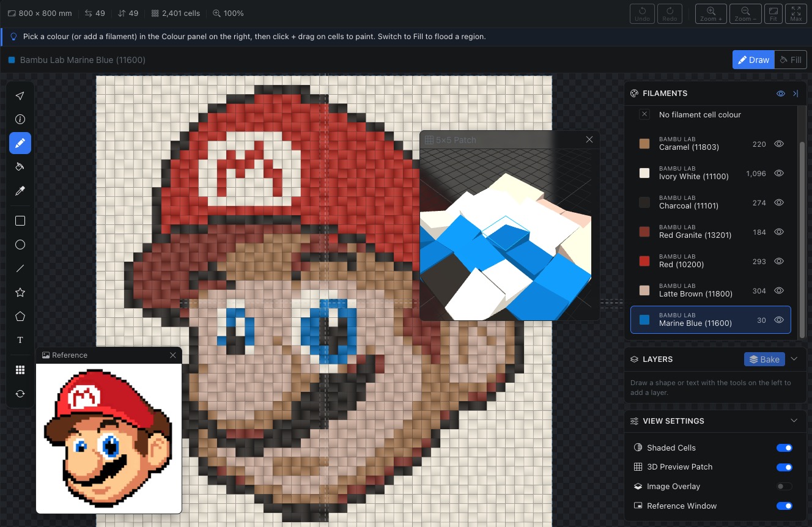The height and width of the screenshot is (527, 812).
Task: Hide the Red (10200) filament
Action: pos(779,261)
